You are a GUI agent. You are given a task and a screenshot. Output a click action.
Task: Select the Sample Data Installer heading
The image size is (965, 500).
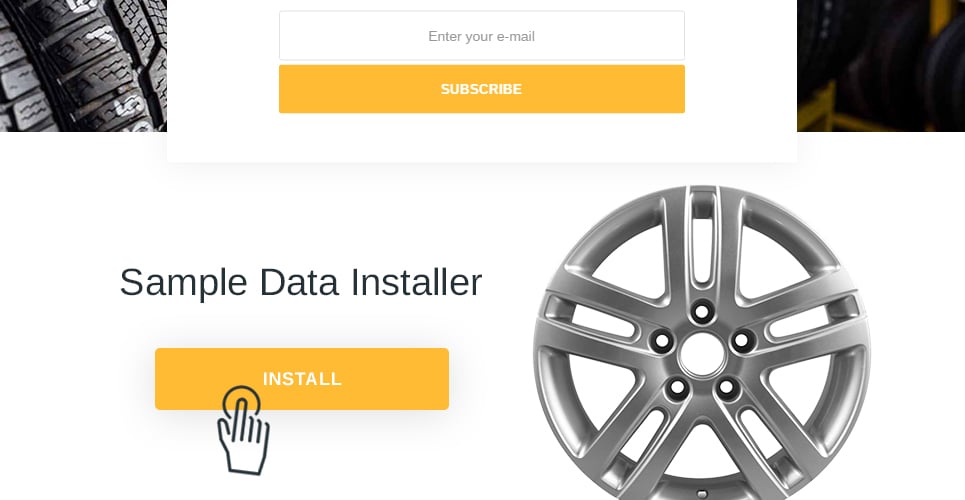pos(300,282)
